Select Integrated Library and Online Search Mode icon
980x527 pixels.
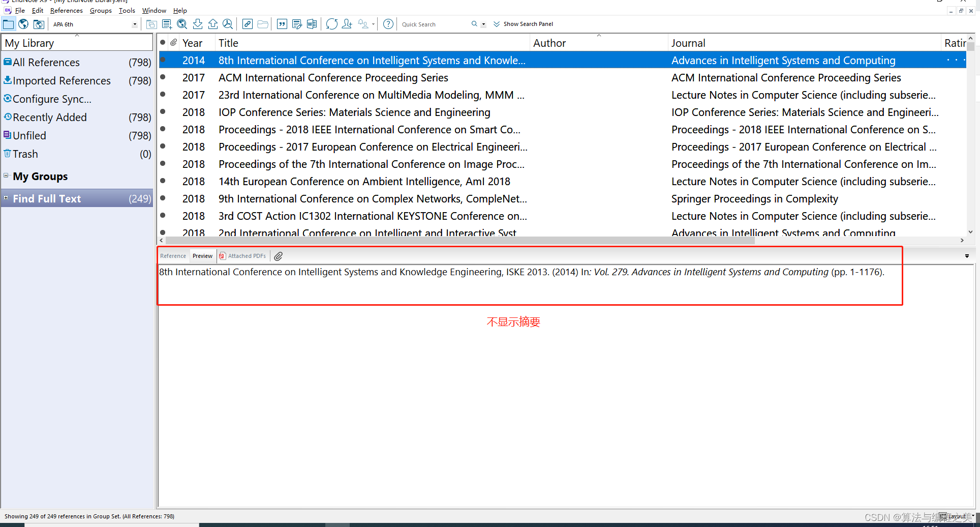(x=39, y=24)
